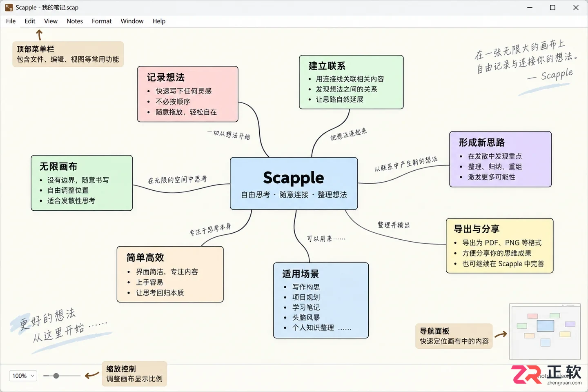The height and width of the screenshot is (392, 588).
Task: Click the connection label 在无限的空间中思考
Action: click(x=177, y=180)
